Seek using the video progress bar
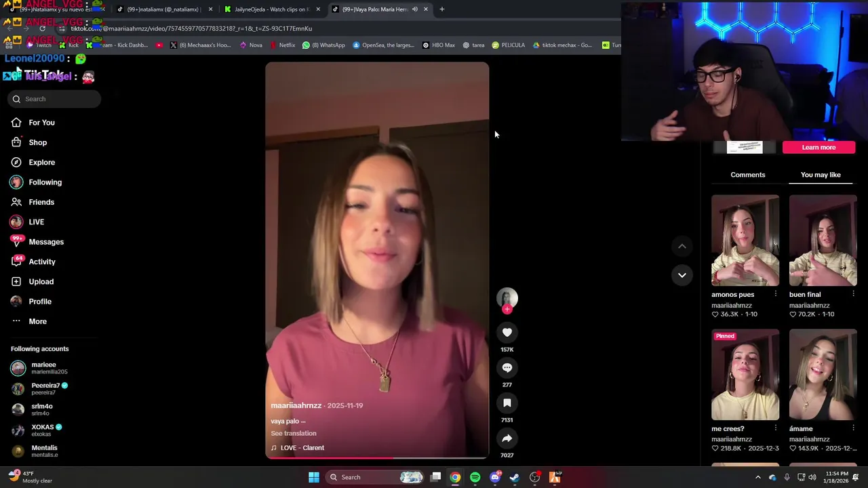The height and width of the screenshot is (488, 868). coord(377,457)
